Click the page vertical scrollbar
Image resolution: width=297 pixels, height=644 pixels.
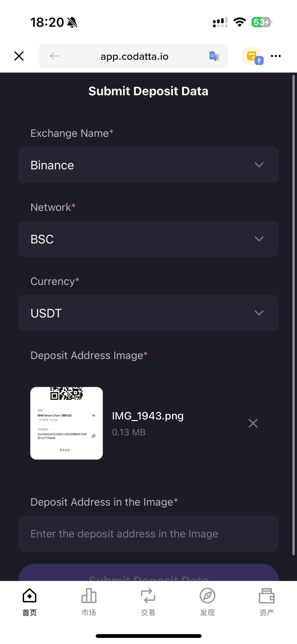[x=293, y=316]
